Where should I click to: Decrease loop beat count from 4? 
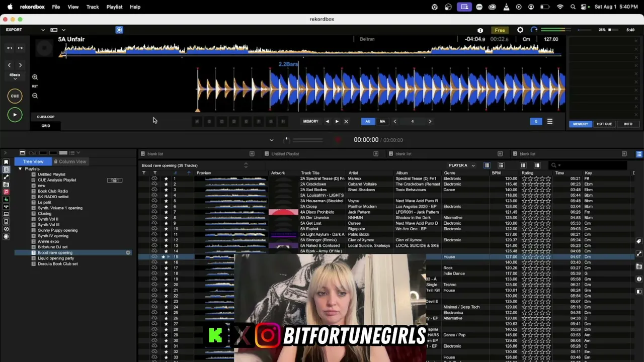coord(395,121)
